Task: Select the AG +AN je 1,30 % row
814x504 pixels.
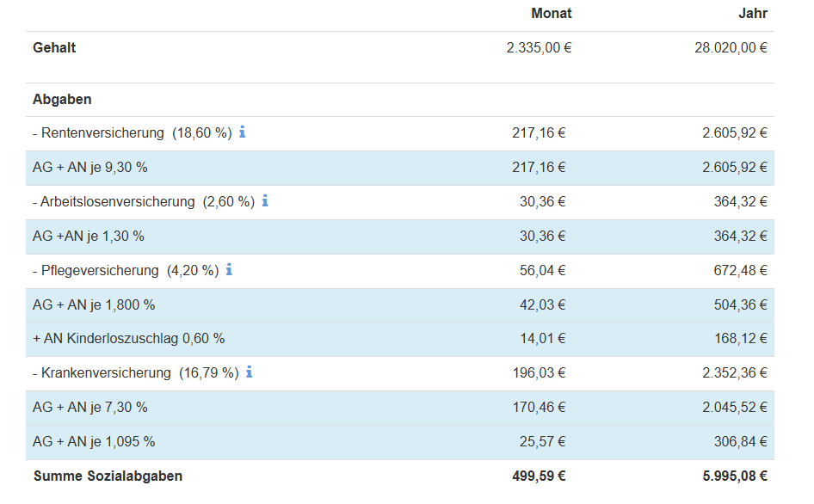Action: point(89,237)
